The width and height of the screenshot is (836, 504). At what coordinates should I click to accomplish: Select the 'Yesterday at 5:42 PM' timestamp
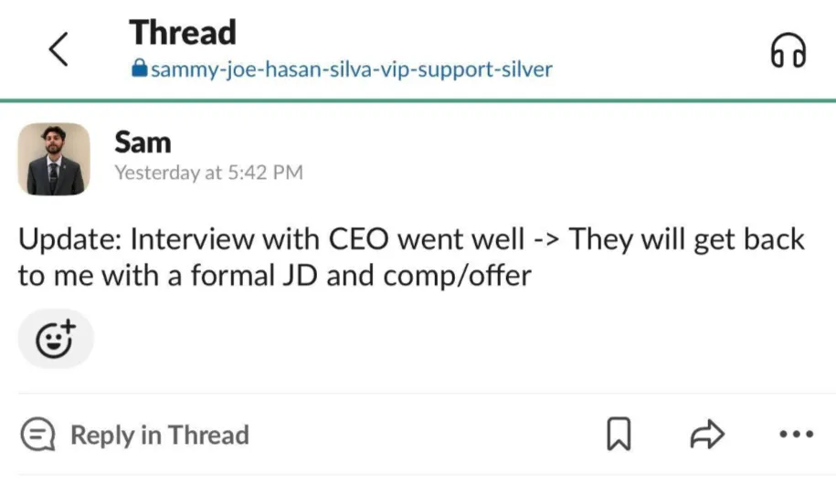[x=209, y=172]
